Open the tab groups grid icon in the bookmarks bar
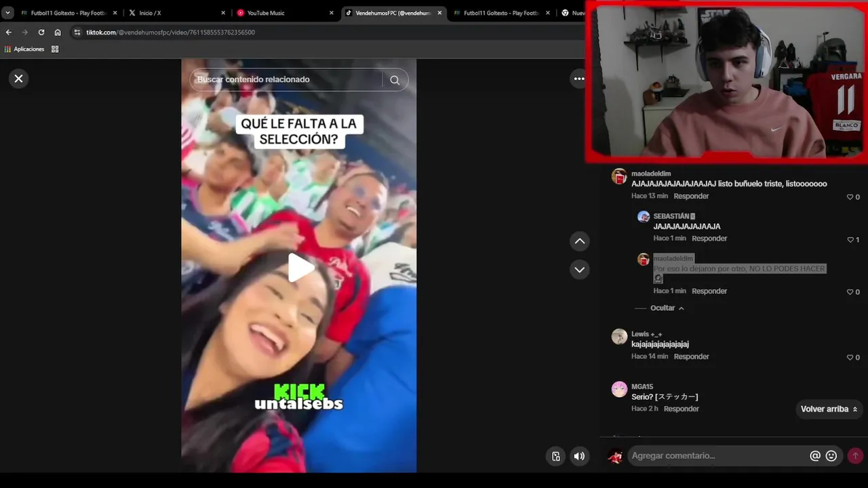The image size is (868, 488). [x=55, y=49]
